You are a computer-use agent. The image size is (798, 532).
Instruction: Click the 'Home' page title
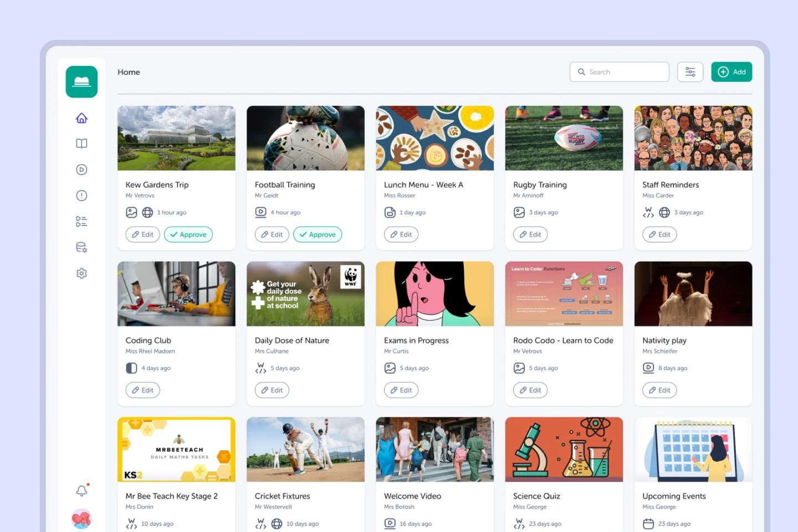[x=129, y=72]
